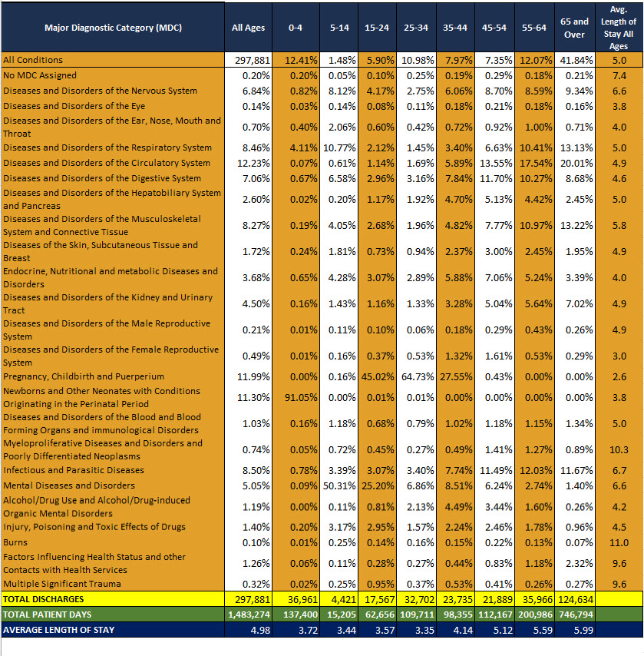
Task: Select the Pregnancy, Childbirth and Puerperium row label
Action: point(84,376)
